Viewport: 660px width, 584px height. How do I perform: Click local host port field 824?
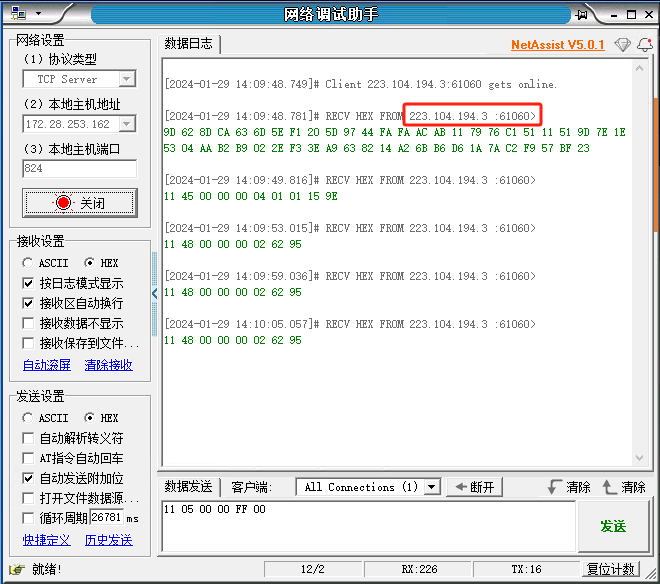tap(79, 168)
